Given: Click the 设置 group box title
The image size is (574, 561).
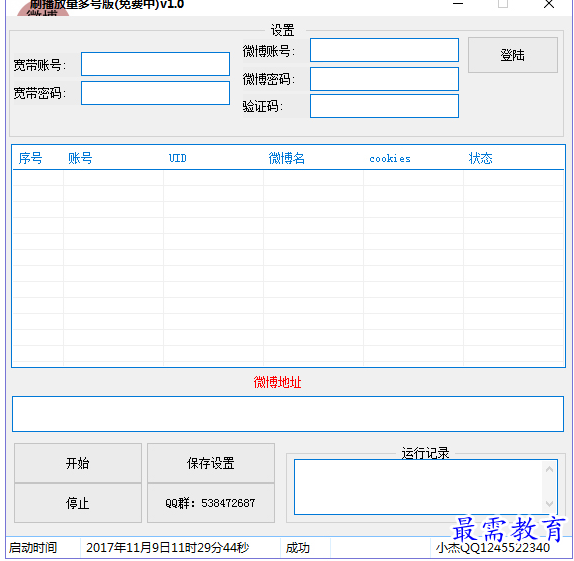Looking at the screenshot, I should (283, 30).
